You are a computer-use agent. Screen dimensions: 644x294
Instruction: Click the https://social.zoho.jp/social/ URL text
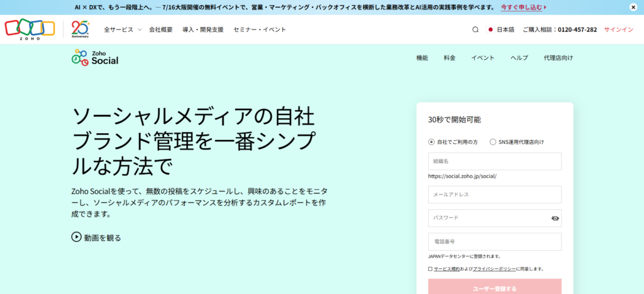pyautogui.click(x=462, y=176)
